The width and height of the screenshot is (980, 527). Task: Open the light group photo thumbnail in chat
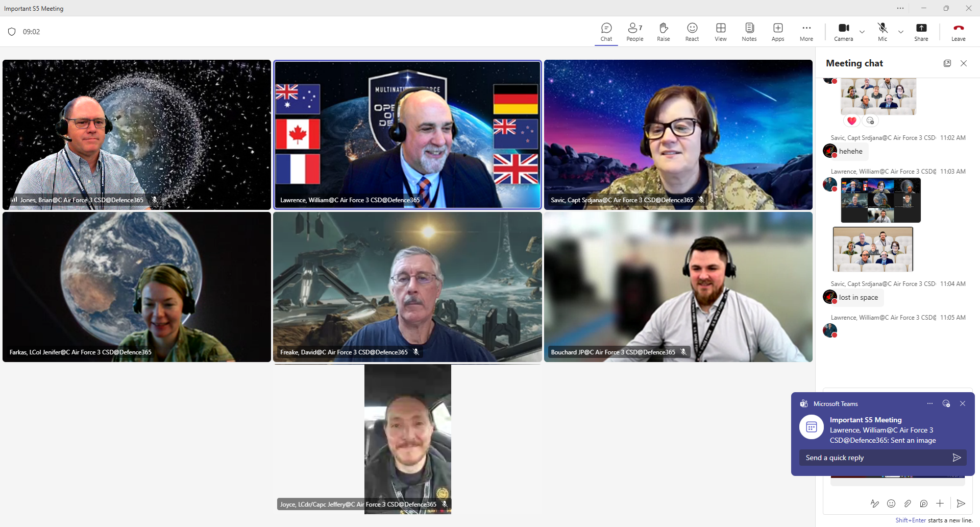(x=873, y=249)
